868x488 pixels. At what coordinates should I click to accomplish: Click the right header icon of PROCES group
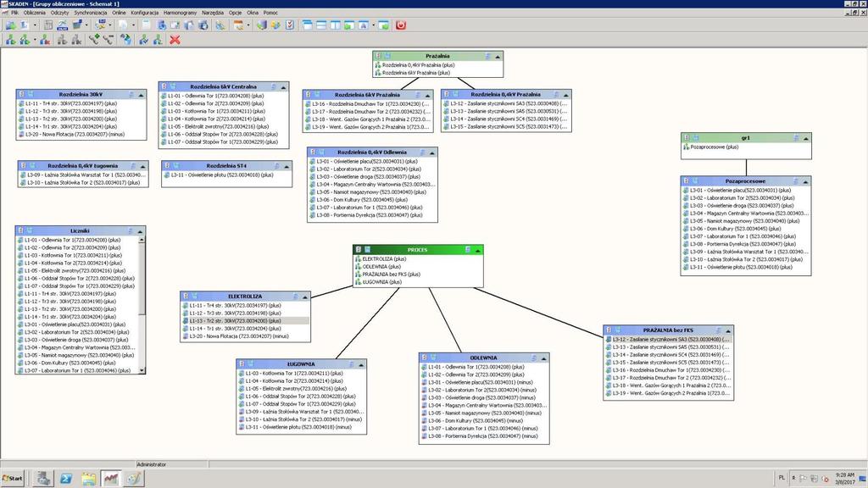[x=468, y=250]
